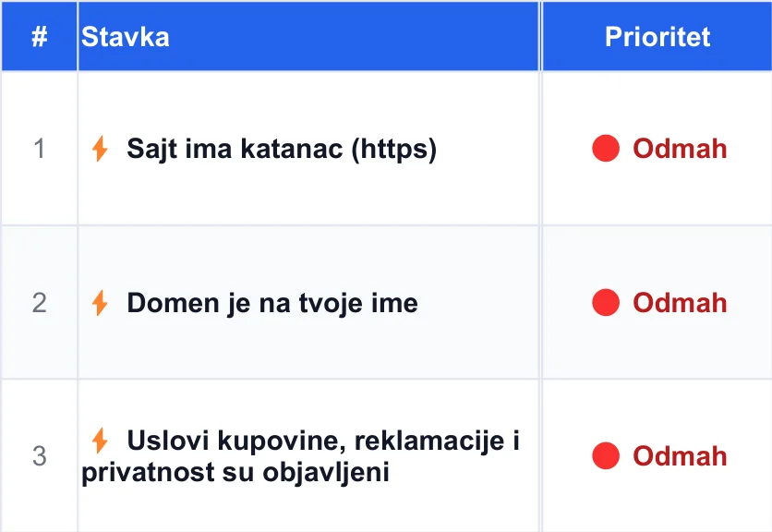772x532 pixels.
Task: Click the lightning icon beside Uslovi kupovine
Action: pyautogui.click(x=100, y=440)
